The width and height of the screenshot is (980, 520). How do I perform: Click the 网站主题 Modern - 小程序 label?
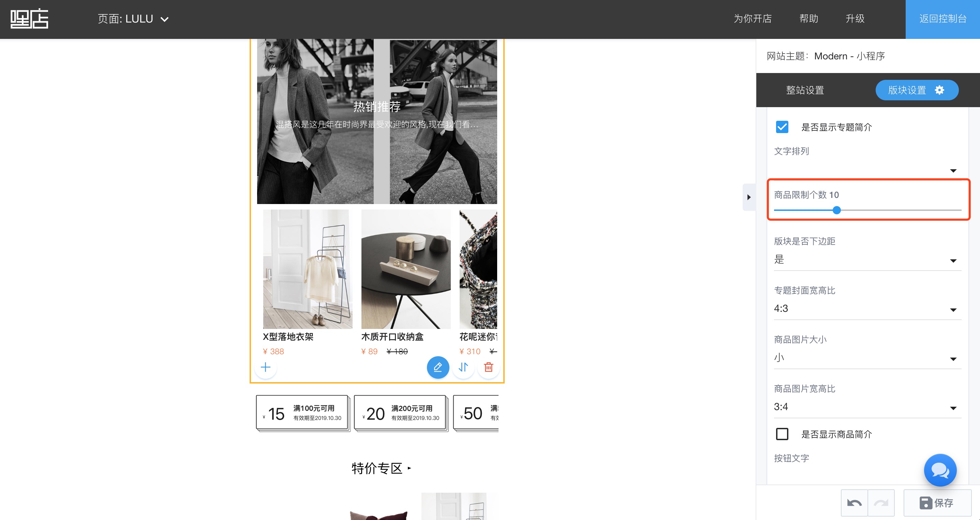826,56
